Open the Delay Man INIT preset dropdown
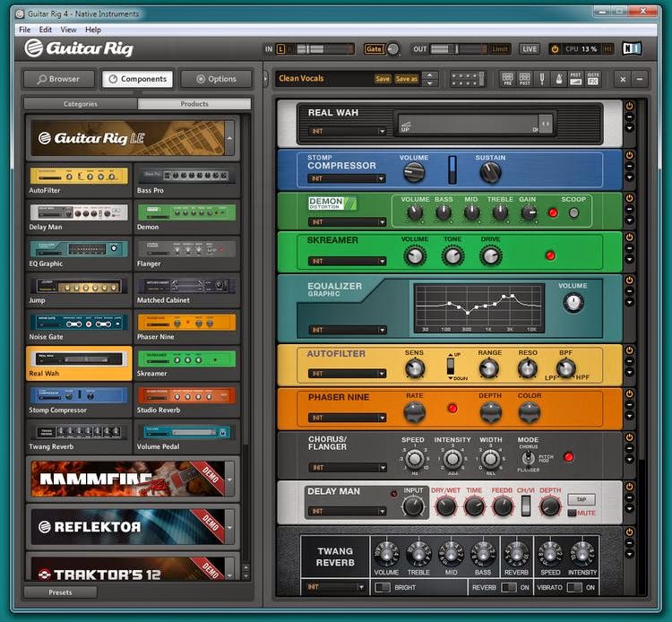 347,512
